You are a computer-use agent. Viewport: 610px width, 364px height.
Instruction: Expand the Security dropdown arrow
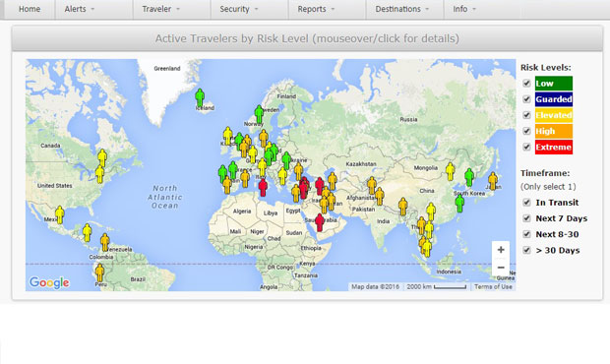tap(256, 9)
